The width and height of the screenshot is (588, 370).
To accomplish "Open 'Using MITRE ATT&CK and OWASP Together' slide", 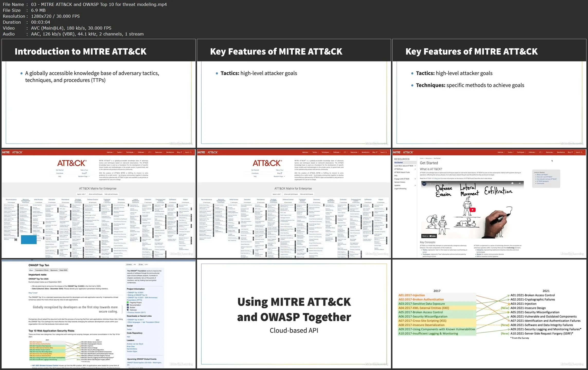I will 294,314.
